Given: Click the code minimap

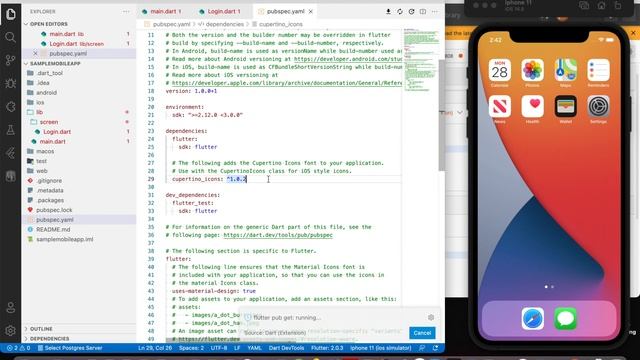Looking at the screenshot, I should pyautogui.click(x=421, y=61).
